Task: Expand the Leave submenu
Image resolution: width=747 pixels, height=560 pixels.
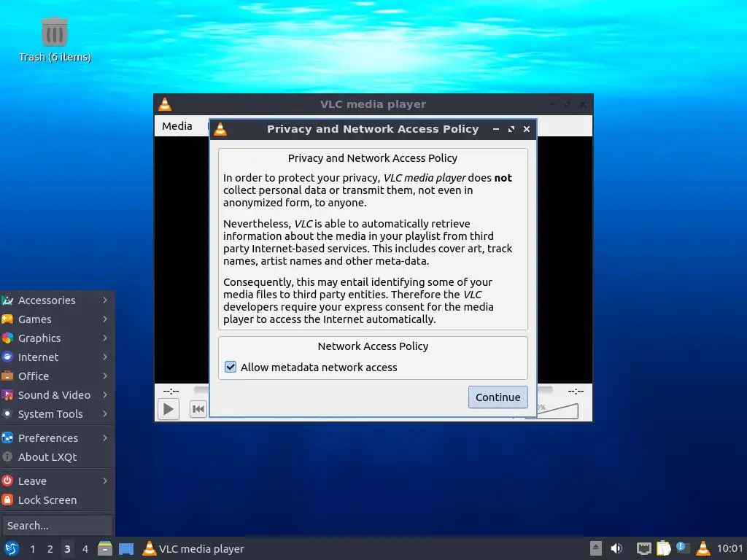Action: click(57, 481)
